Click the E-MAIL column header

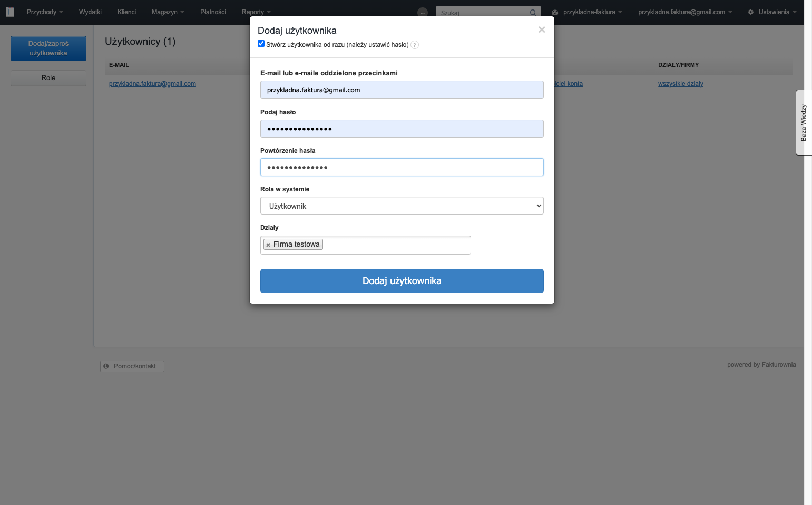(119, 65)
